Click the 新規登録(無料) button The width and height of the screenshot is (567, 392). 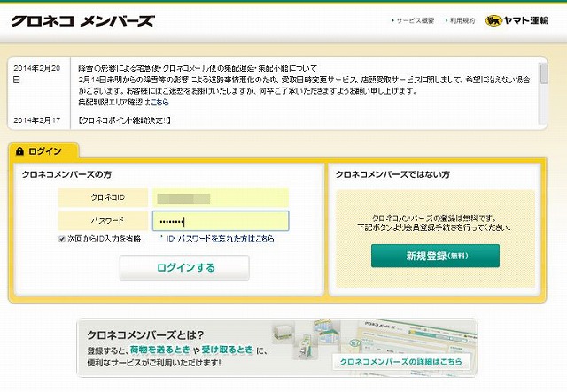435,256
